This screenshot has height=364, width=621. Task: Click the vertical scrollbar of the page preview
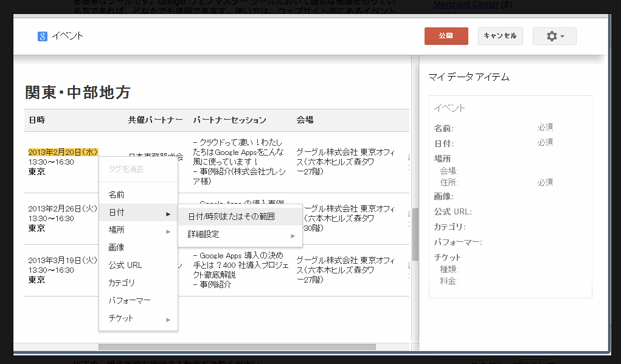pyautogui.click(x=415, y=234)
